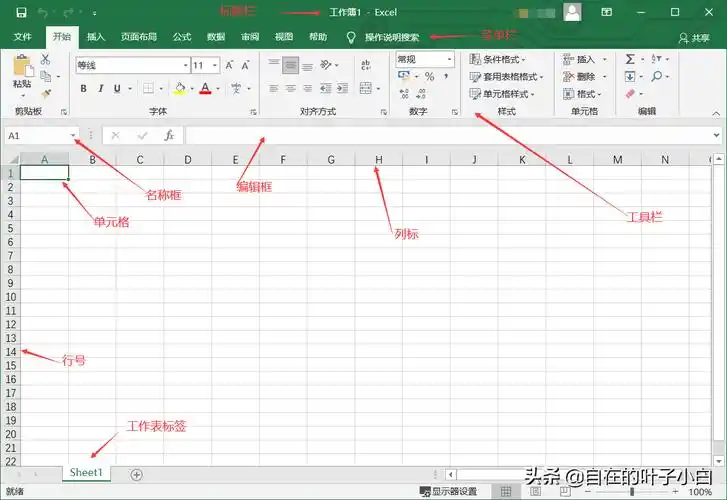
Task: Open the number format dropdown 常规
Action: click(x=449, y=59)
